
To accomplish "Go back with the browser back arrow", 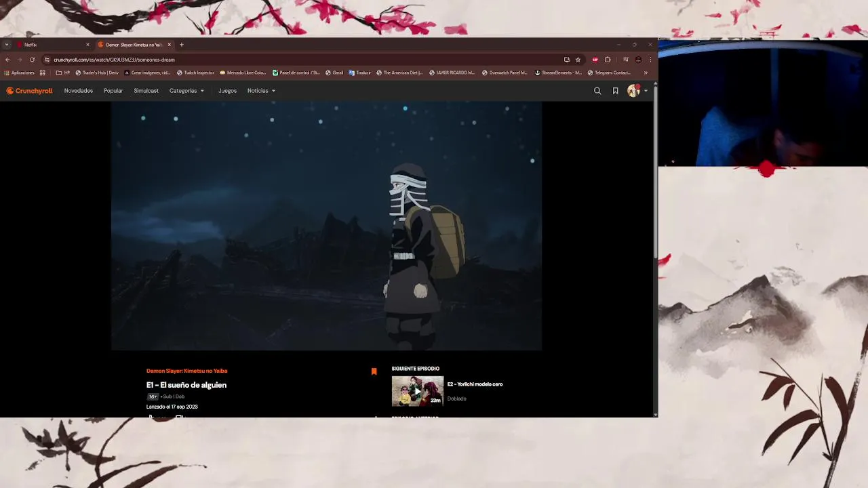I will click(x=7, y=60).
